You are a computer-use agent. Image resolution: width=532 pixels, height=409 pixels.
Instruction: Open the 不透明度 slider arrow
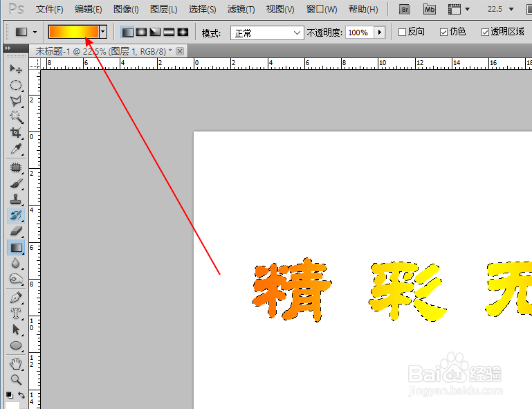(380, 33)
